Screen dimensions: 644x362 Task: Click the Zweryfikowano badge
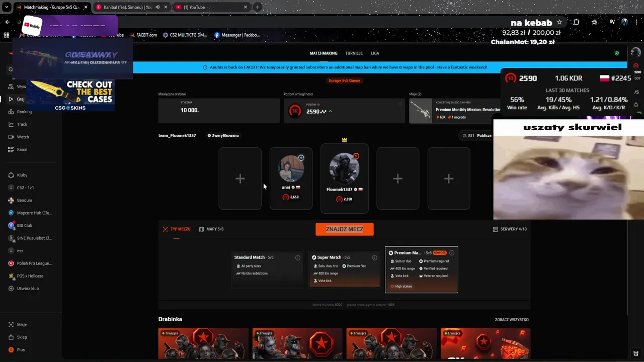point(223,136)
